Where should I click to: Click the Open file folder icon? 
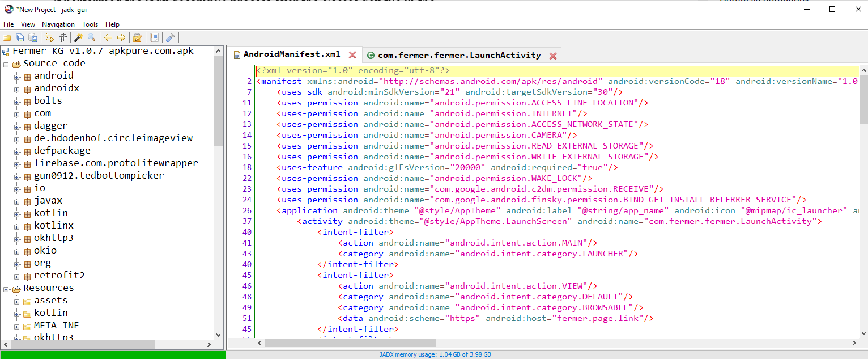click(7, 38)
